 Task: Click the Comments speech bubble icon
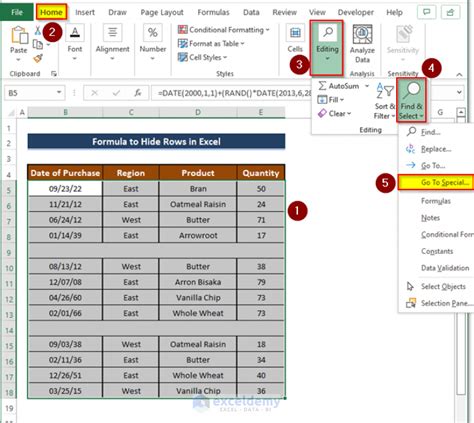(426, 12)
